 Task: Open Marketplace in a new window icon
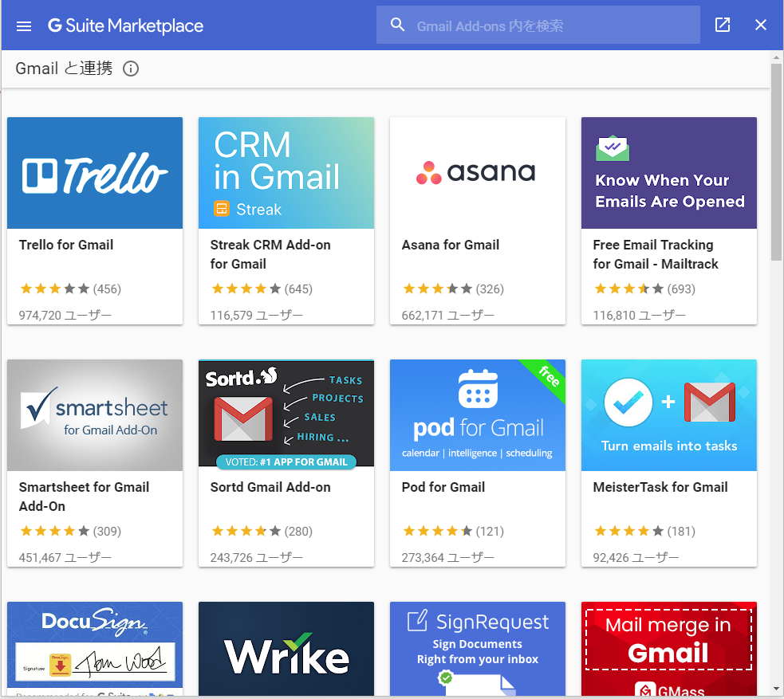pos(723,25)
